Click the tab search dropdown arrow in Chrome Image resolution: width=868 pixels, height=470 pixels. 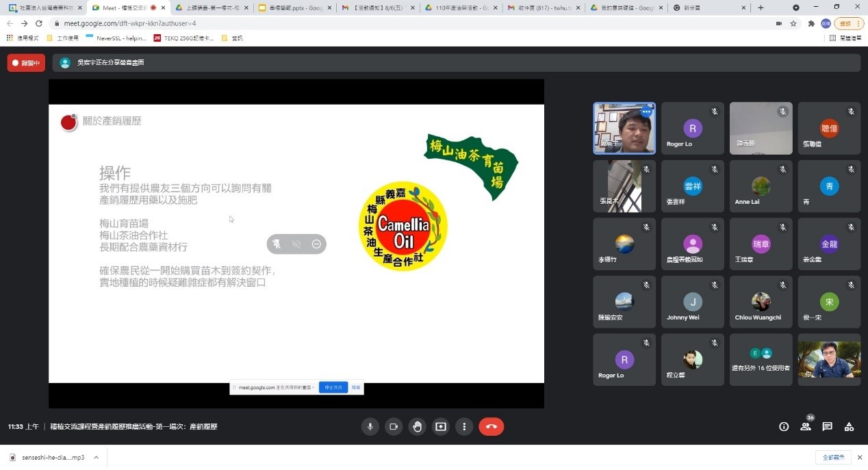pos(795,8)
